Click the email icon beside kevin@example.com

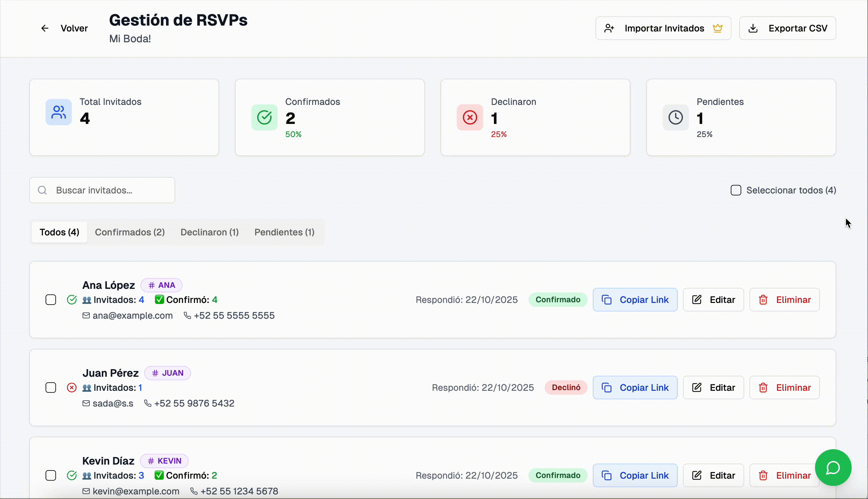[x=86, y=491]
